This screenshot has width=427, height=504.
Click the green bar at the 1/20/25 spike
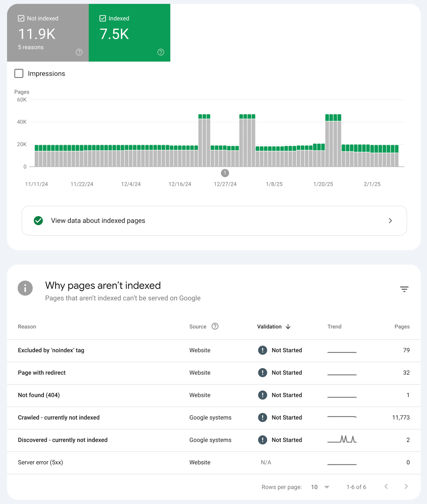click(333, 117)
